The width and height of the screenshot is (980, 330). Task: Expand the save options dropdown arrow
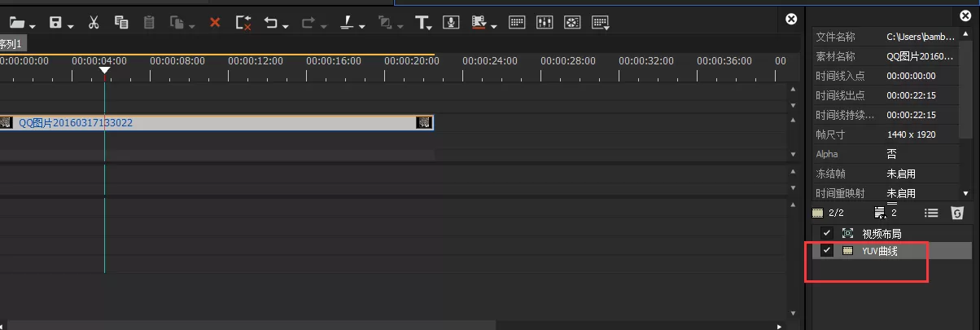(x=71, y=26)
